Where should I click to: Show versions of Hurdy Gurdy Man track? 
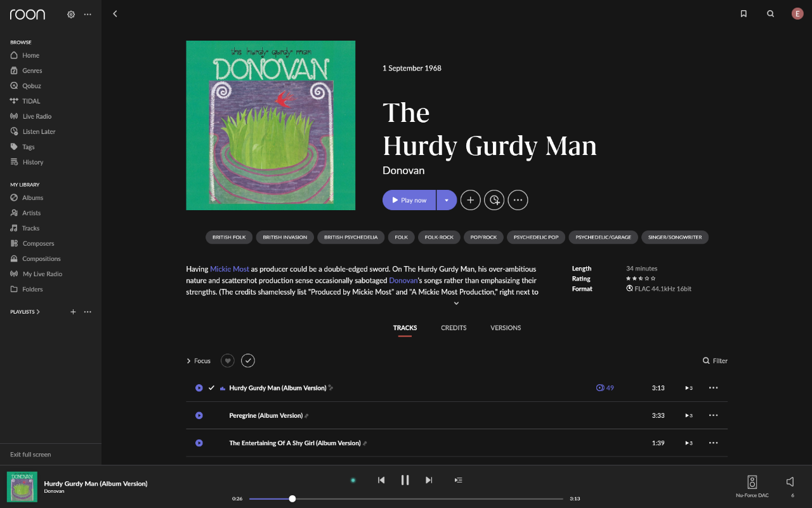[688, 388]
